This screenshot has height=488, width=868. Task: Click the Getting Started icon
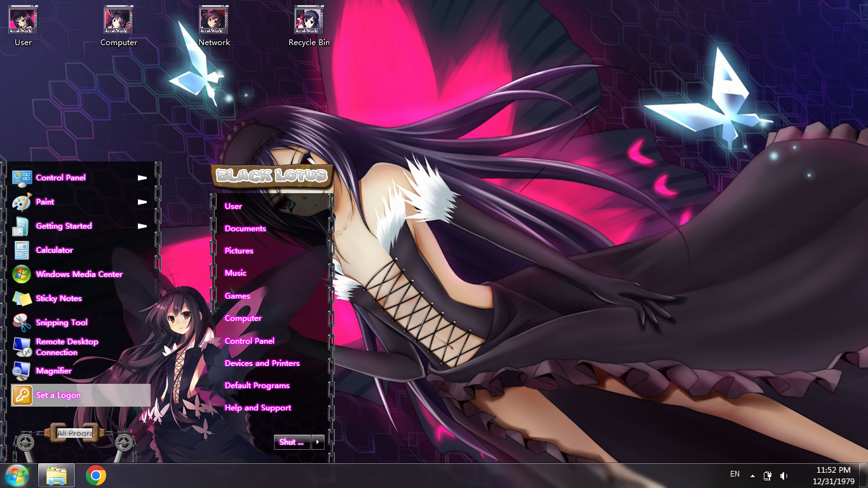[x=22, y=226]
